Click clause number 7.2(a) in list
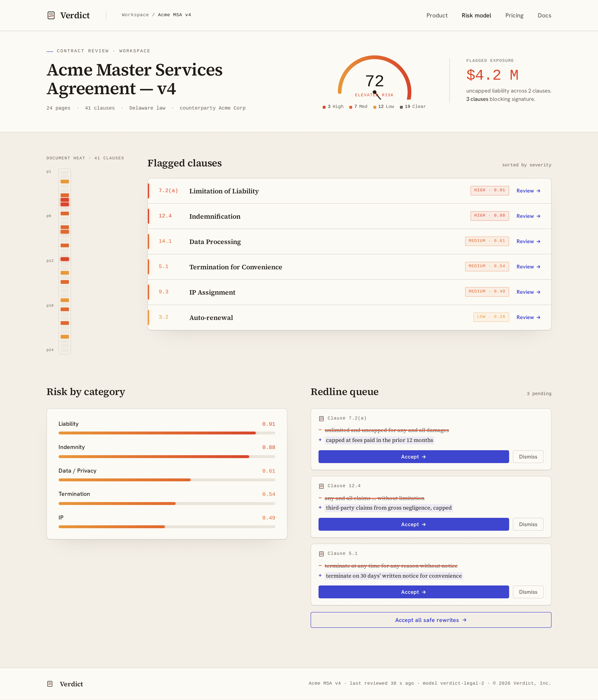 168,191
